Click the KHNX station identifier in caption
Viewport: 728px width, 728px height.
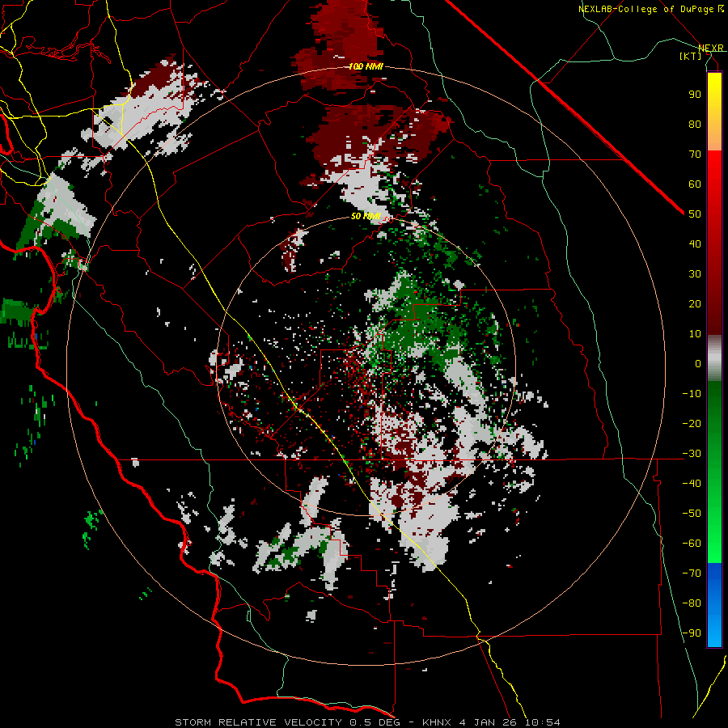(x=437, y=722)
